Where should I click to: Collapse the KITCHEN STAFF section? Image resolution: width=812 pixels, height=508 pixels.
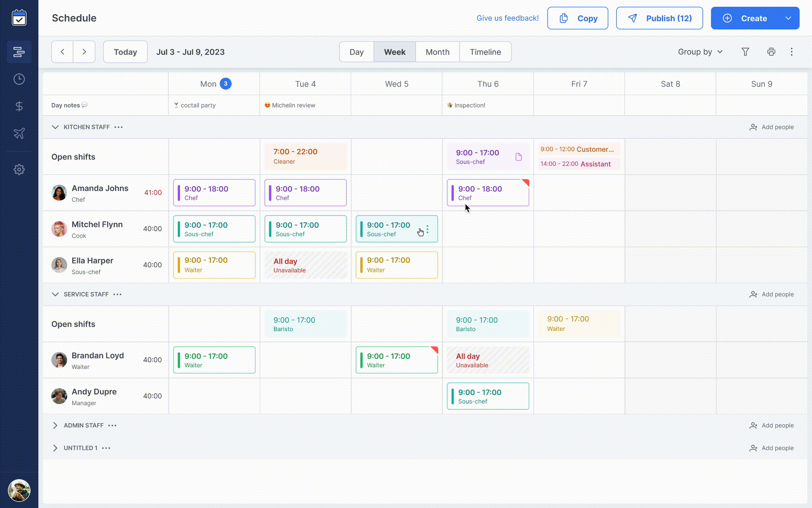tap(55, 127)
